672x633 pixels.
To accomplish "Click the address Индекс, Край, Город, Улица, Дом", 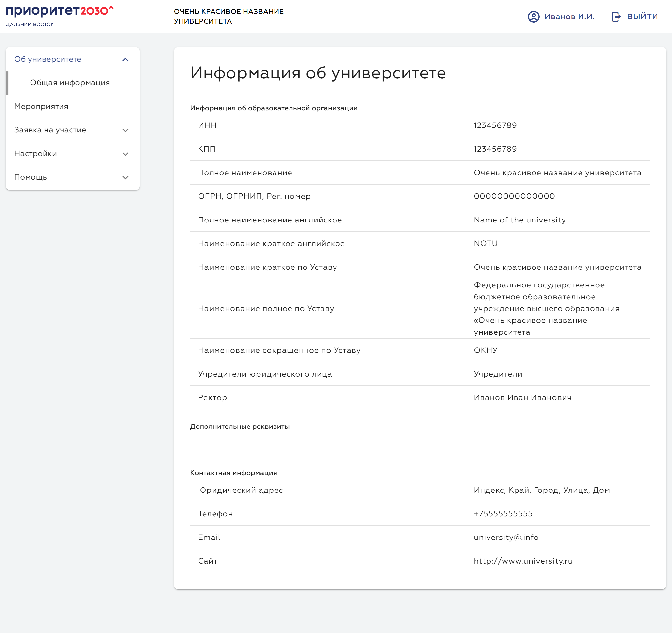I will click(x=542, y=490).
